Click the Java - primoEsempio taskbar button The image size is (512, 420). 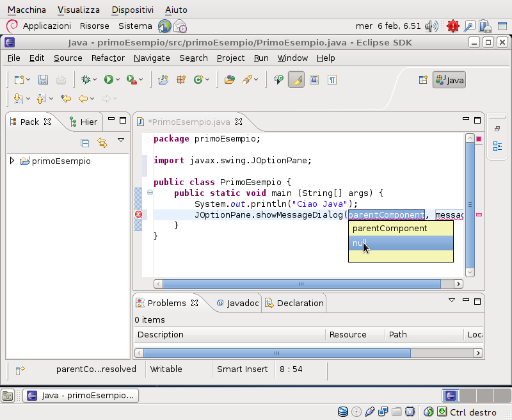(81, 396)
